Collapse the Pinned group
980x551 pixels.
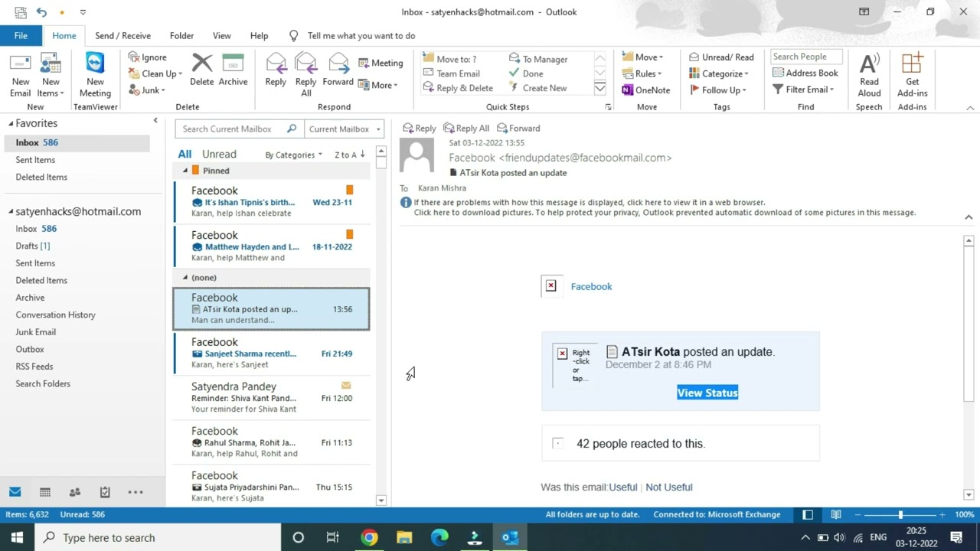pyautogui.click(x=185, y=171)
